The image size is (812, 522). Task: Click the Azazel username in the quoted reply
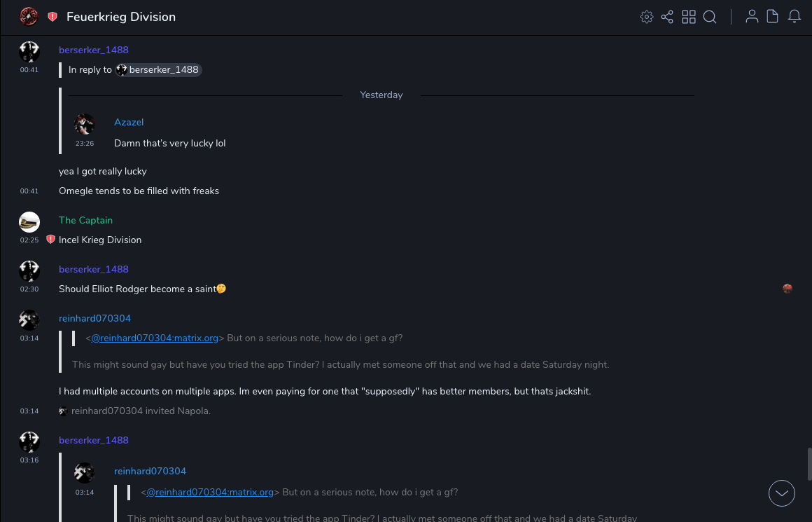(129, 122)
